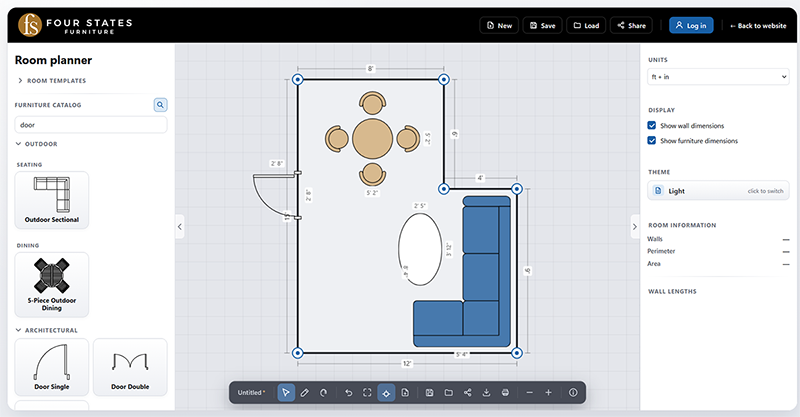Click the print icon in bottom toolbar
Image resolution: width=800 pixels, height=417 pixels.
coord(505,393)
